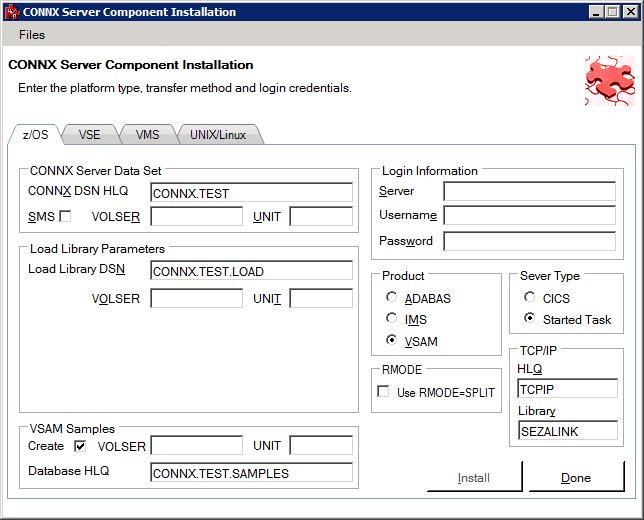The image size is (644, 520).
Task: Click the CONNX Server Data Set UNIT field
Action: (321, 216)
